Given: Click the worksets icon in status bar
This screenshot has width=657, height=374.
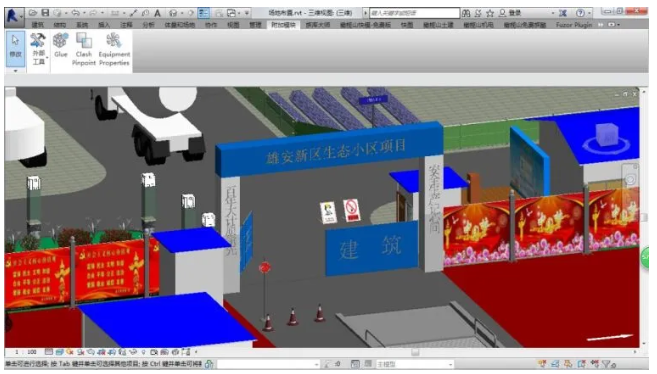Looking at the screenshot, I should click(x=209, y=364).
